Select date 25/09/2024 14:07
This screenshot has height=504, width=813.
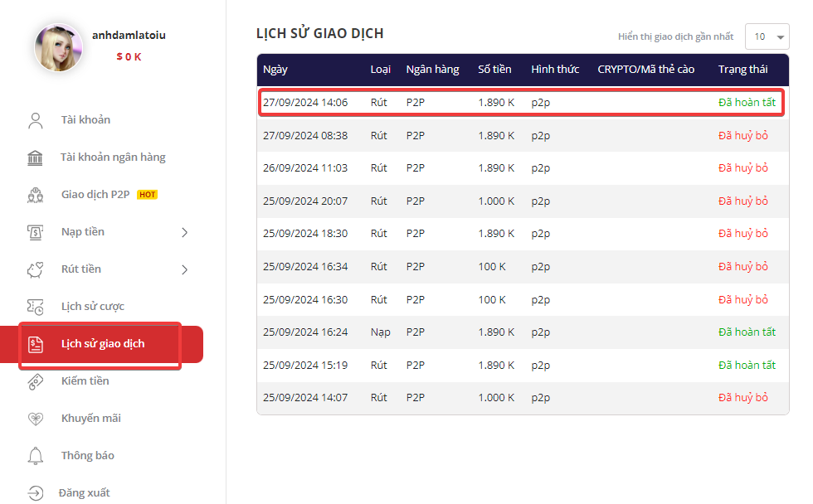coord(305,398)
